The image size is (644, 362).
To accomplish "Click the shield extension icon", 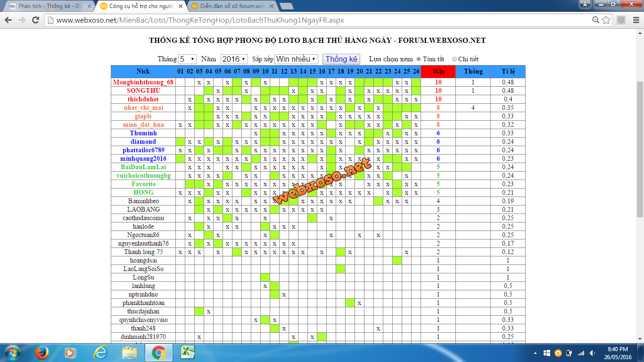I will [621, 20].
